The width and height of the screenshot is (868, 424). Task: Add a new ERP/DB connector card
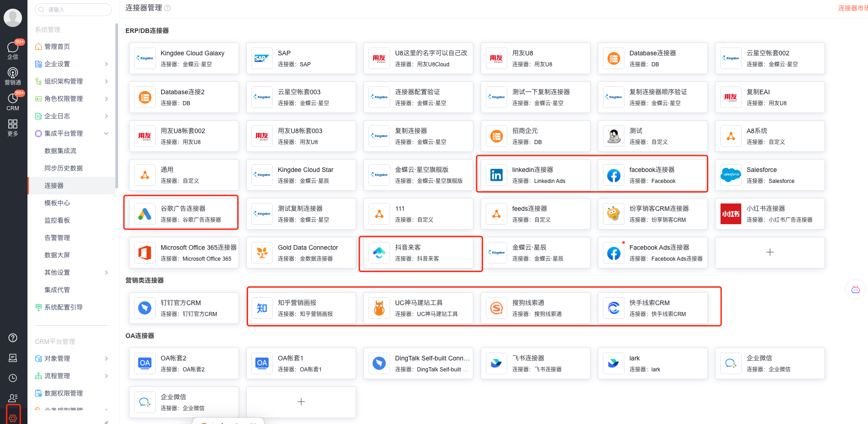point(770,252)
